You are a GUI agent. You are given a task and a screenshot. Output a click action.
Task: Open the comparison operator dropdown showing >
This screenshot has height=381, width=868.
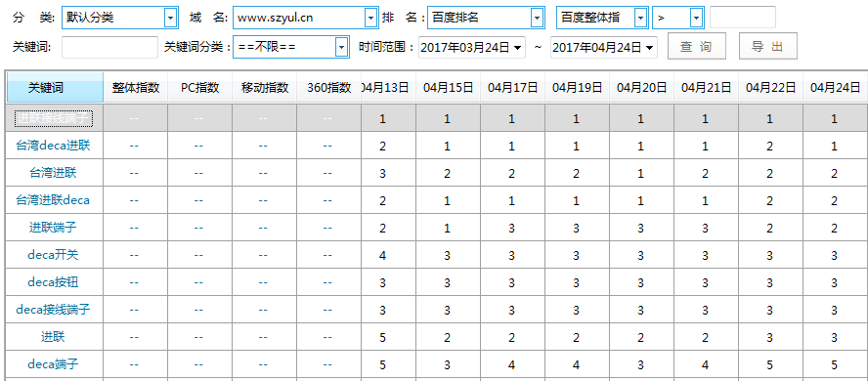(678, 18)
